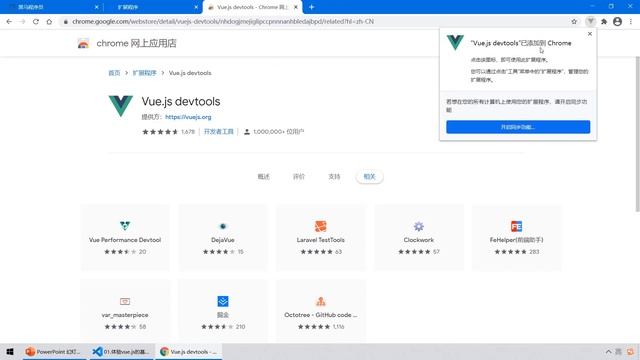Viewport: 640px width, 360px height.
Task: Close the Vue.js devtools browser tab
Action: 296,7
